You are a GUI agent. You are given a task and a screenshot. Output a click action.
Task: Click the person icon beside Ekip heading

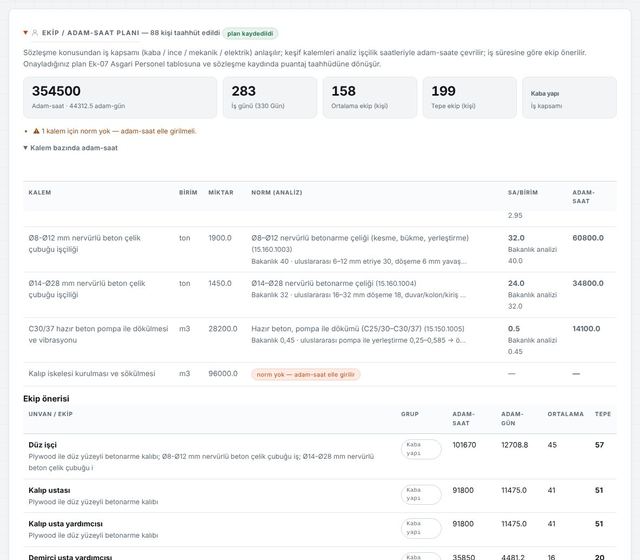click(x=35, y=33)
